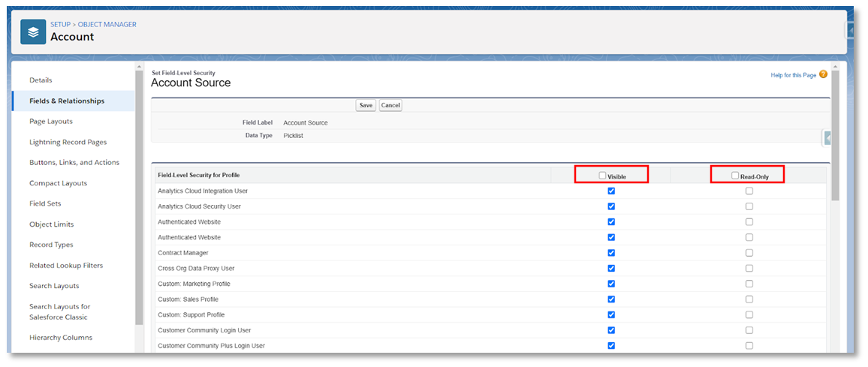Uncheck Visible for Custom: Sales Profile
This screenshot has height=367, width=868.
pos(611,299)
